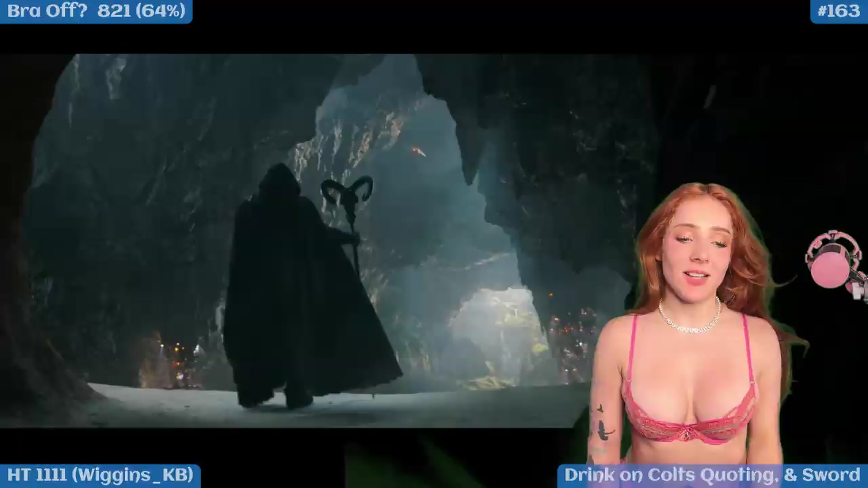Click the "Bra Off? 821 (64%)" goal overlay
868x488 pixels.
tap(96, 11)
